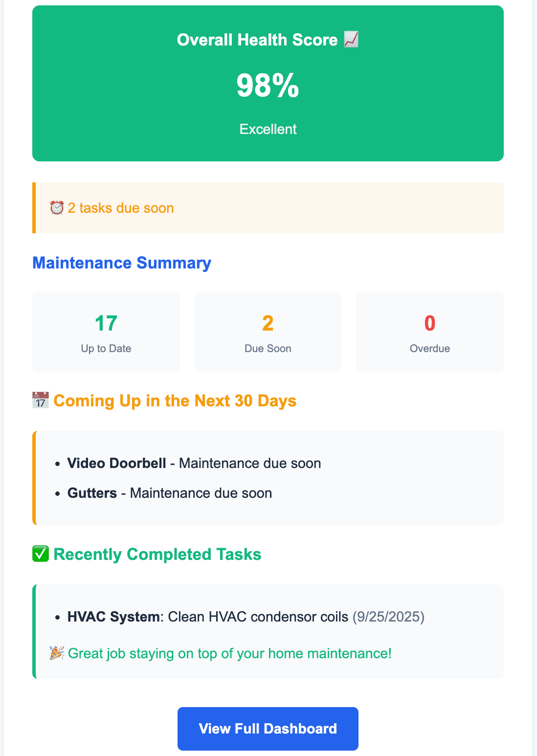This screenshot has width=537, height=756.
Task: Click the Maintenance Summary heading
Action: (x=122, y=263)
